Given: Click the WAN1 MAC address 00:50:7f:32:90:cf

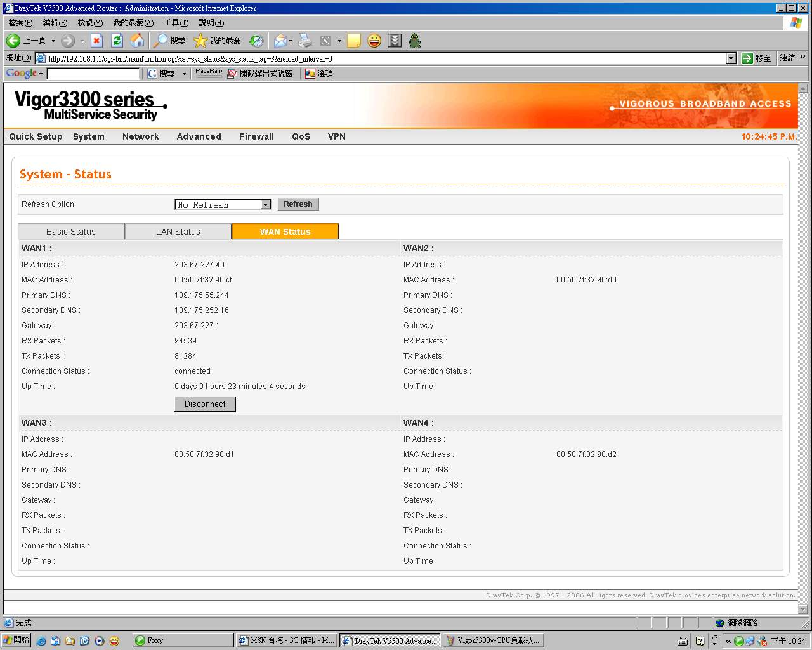Looking at the screenshot, I should coord(204,280).
